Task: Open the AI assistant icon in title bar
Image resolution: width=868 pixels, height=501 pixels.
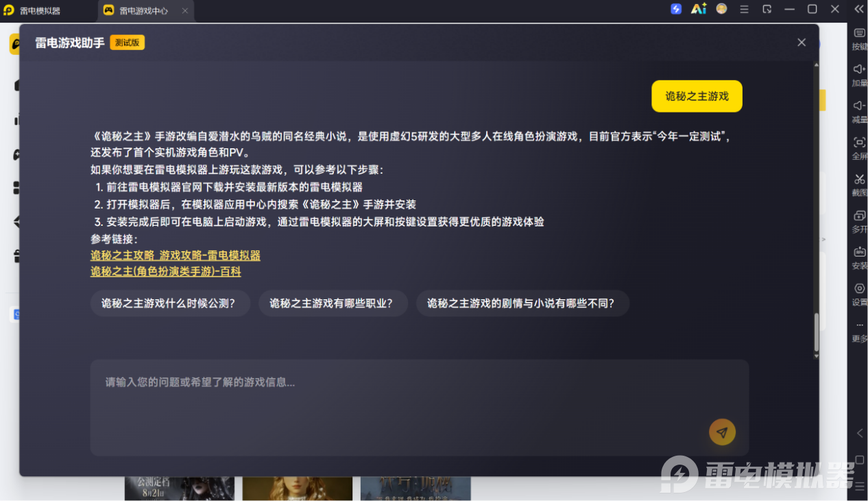Action: 699,9
